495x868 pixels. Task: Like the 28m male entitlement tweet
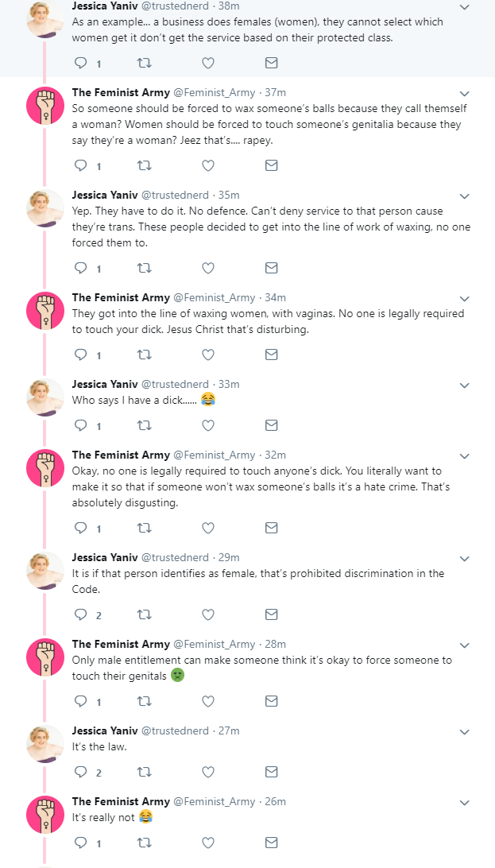coord(208,701)
